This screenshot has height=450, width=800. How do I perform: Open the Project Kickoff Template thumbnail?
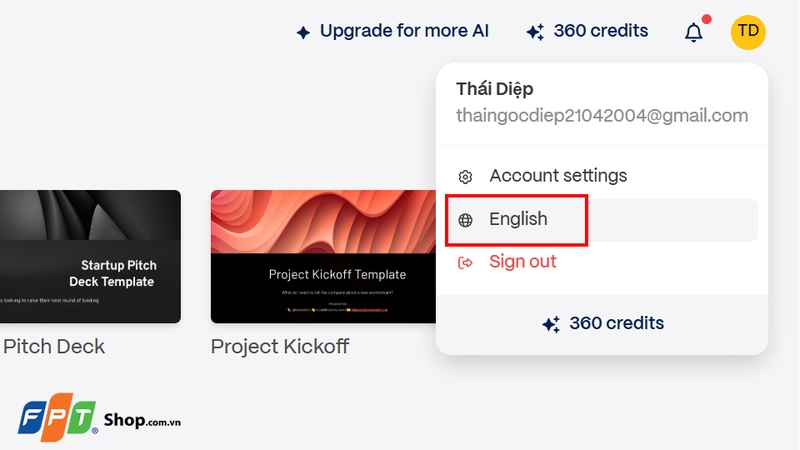(324, 256)
